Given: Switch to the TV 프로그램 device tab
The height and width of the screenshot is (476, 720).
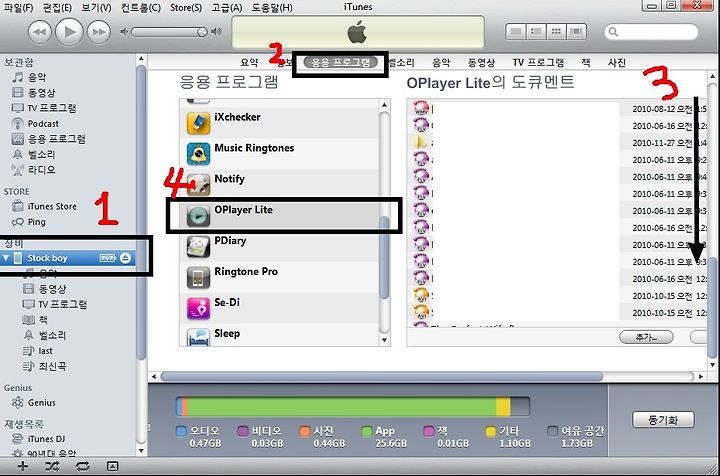Looking at the screenshot, I should [x=538, y=62].
